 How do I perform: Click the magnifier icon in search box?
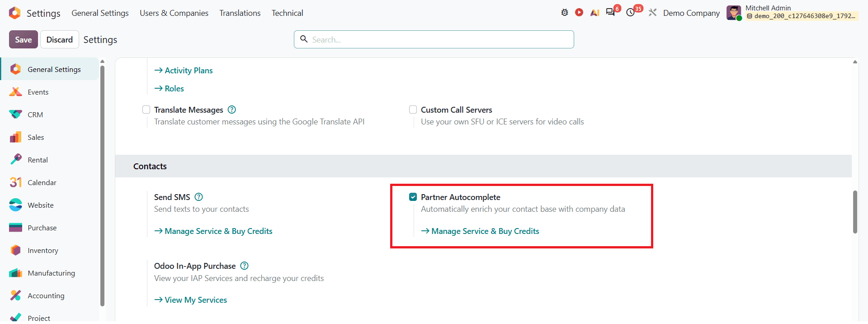point(304,39)
